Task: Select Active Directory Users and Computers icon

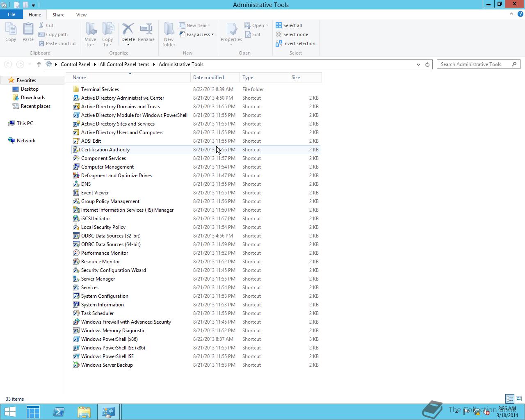Action: coord(76,132)
